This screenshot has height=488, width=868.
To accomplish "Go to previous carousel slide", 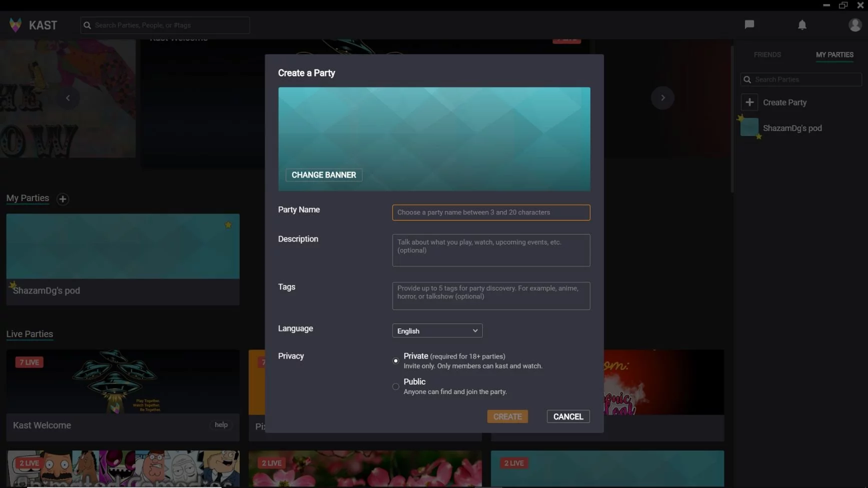I will tap(68, 98).
